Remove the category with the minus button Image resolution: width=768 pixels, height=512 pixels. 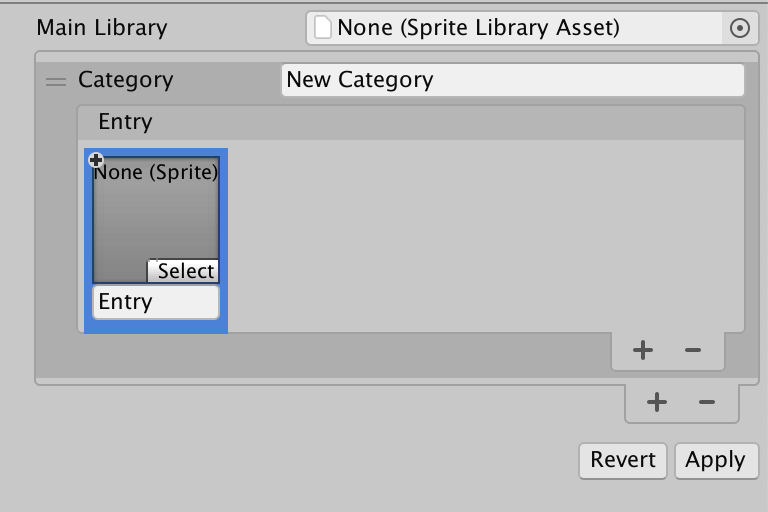pyautogui.click(x=707, y=402)
